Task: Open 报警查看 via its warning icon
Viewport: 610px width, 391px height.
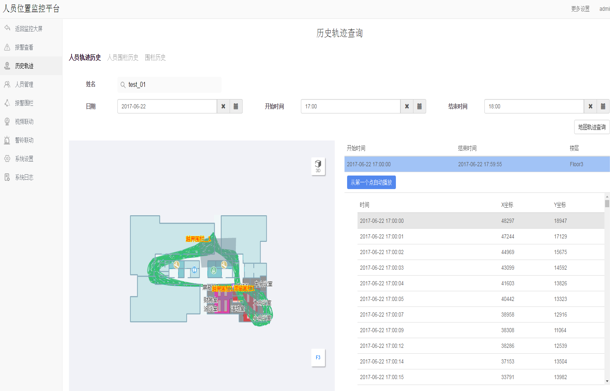Action: (x=7, y=47)
